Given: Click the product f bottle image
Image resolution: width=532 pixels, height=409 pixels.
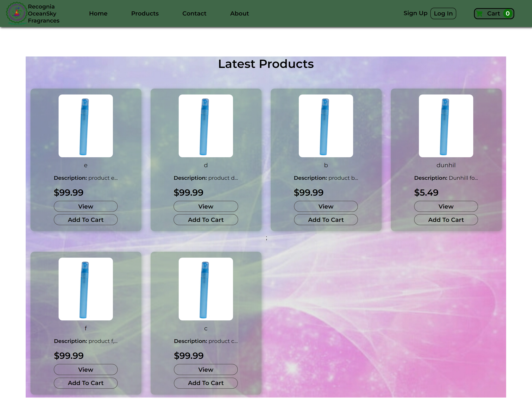Looking at the screenshot, I should [86, 289].
